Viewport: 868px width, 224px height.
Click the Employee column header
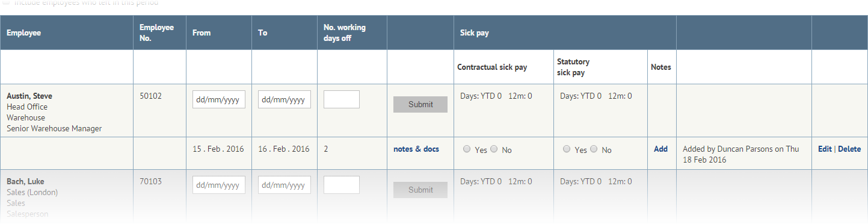click(x=24, y=33)
